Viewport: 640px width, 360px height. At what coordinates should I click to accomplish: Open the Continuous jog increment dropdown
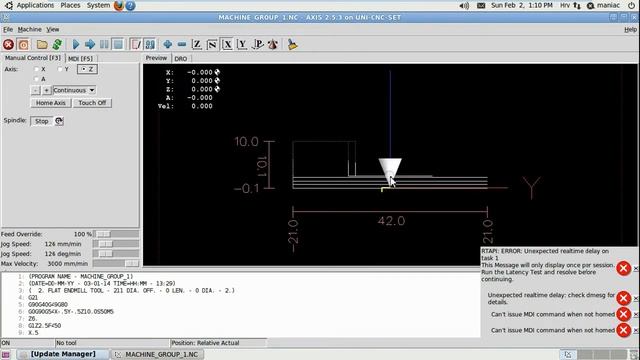(x=74, y=90)
